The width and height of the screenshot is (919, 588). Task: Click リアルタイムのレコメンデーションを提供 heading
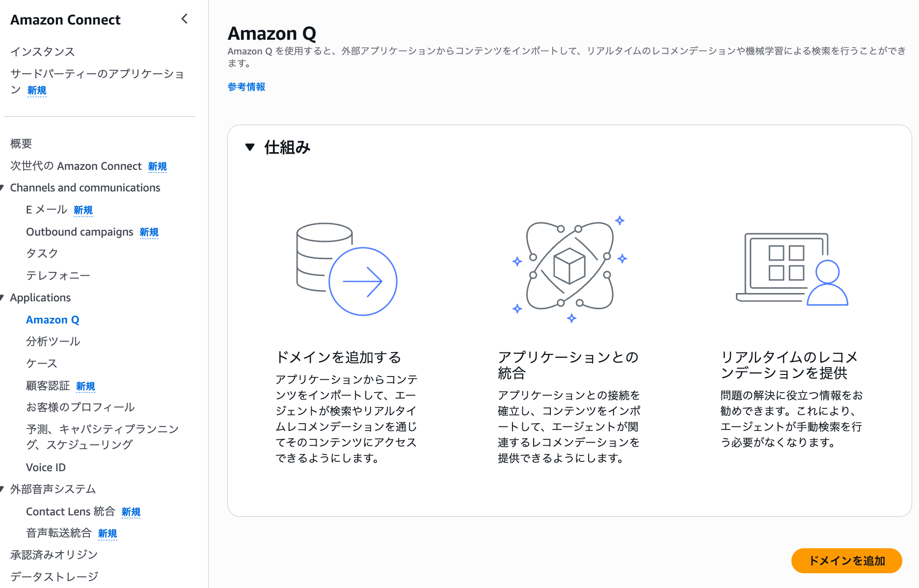789,365
